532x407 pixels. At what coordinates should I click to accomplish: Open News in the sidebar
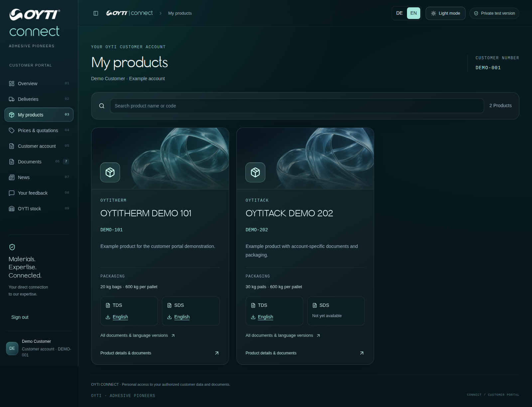[x=39, y=177]
